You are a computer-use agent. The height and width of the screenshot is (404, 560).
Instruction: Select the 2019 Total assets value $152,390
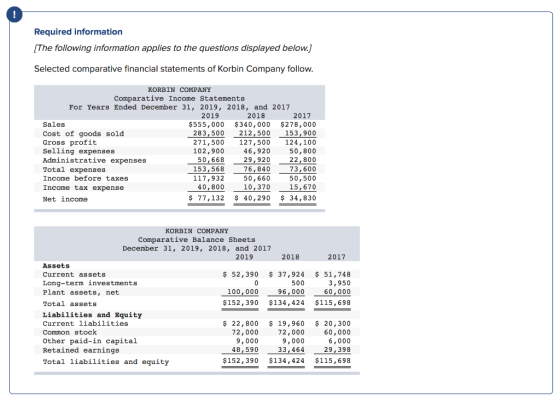tap(240, 303)
